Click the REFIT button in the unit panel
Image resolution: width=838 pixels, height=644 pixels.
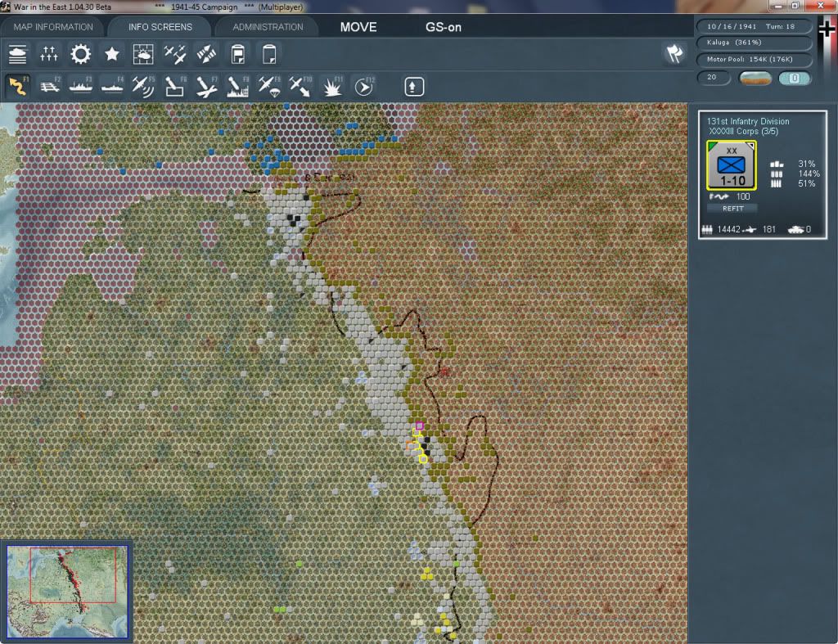click(732, 209)
